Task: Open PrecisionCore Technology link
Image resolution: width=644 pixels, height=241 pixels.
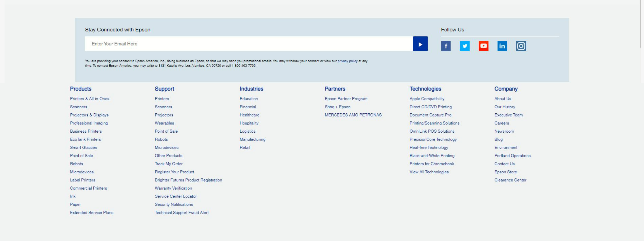Action: (433, 139)
